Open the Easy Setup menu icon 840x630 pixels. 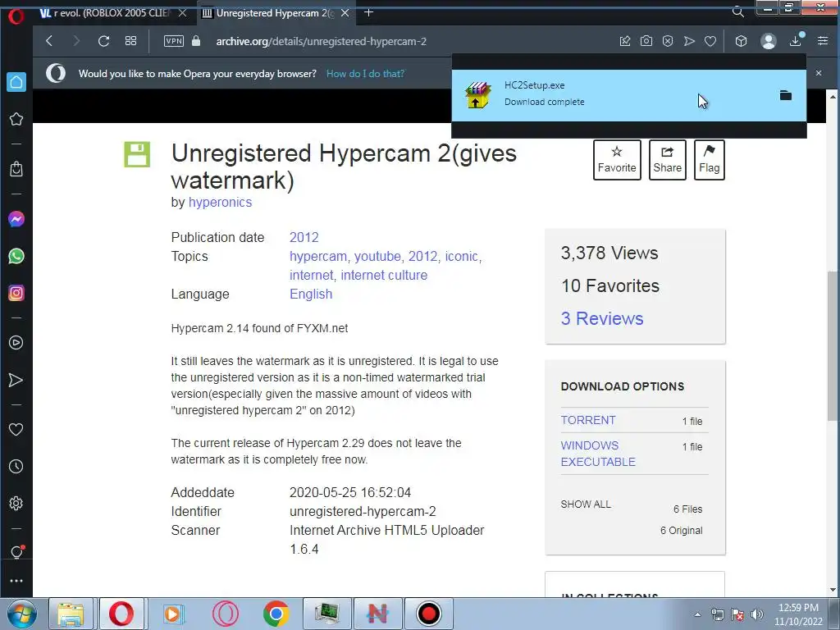pyautogui.click(x=823, y=41)
